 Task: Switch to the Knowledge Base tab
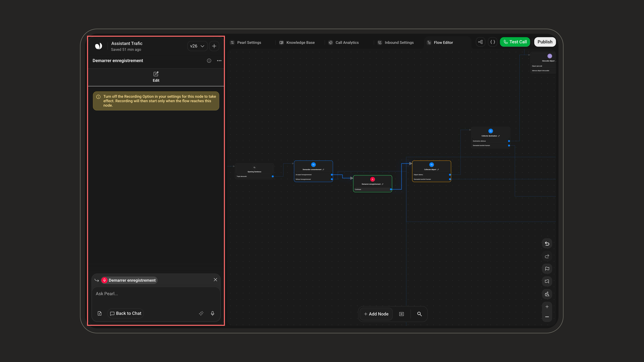point(297,42)
